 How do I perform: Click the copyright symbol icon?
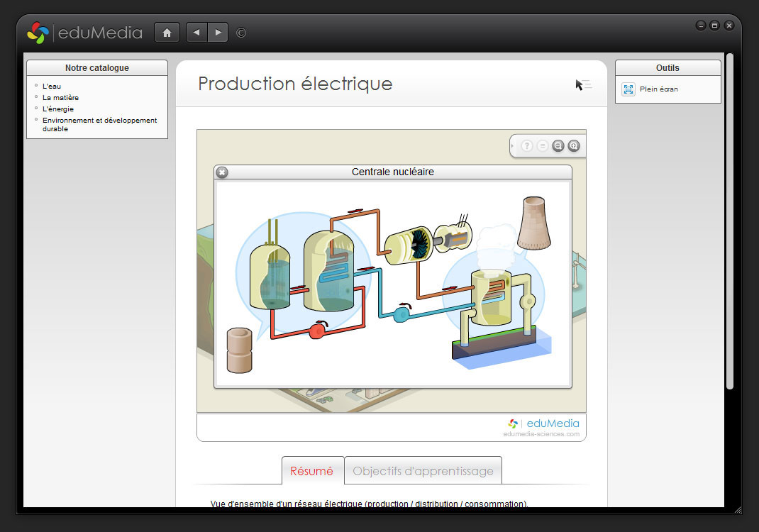pos(241,33)
